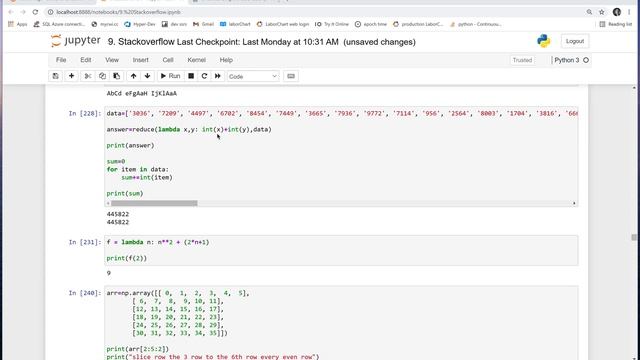Select the In [228] cell prompt

(84, 113)
